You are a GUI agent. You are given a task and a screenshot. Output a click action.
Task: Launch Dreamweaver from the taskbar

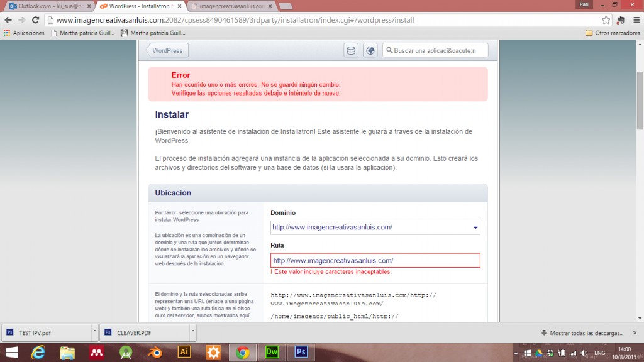click(272, 352)
